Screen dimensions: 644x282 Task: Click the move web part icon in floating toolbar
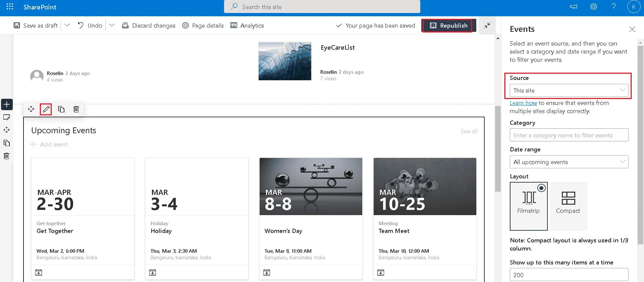(31, 109)
